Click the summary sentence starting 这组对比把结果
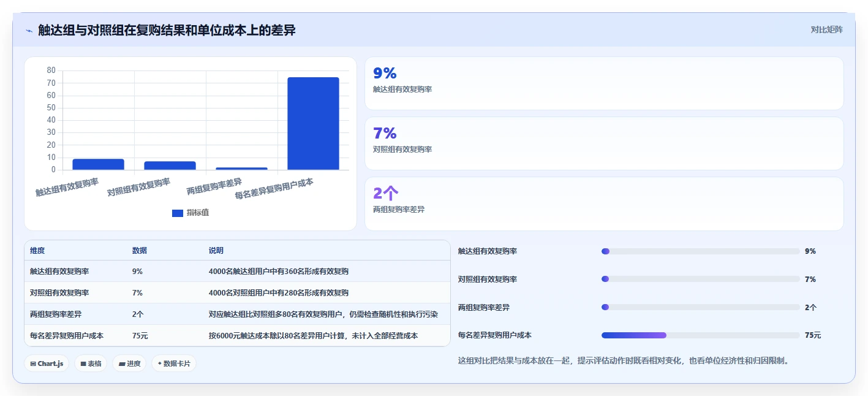Viewport: 868px width, 396px height. [625, 361]
